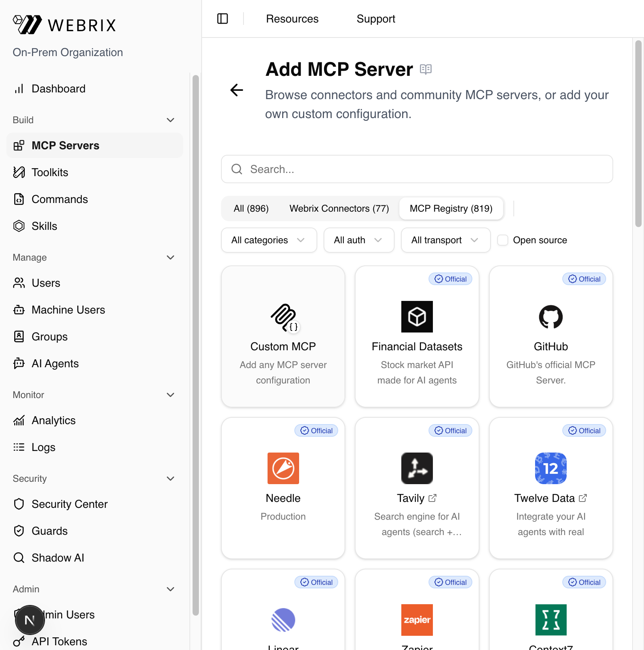Select the Webrix Connectors (77) tab
644x650 pixels.
[x=339, y=209]
